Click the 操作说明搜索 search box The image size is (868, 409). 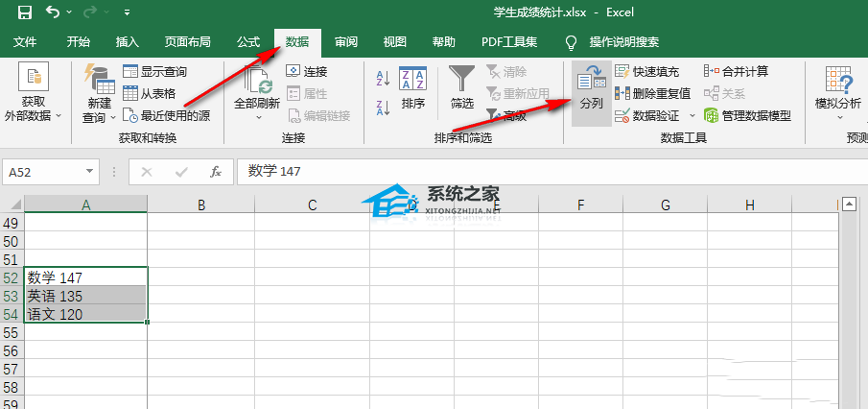click(623, 42)
